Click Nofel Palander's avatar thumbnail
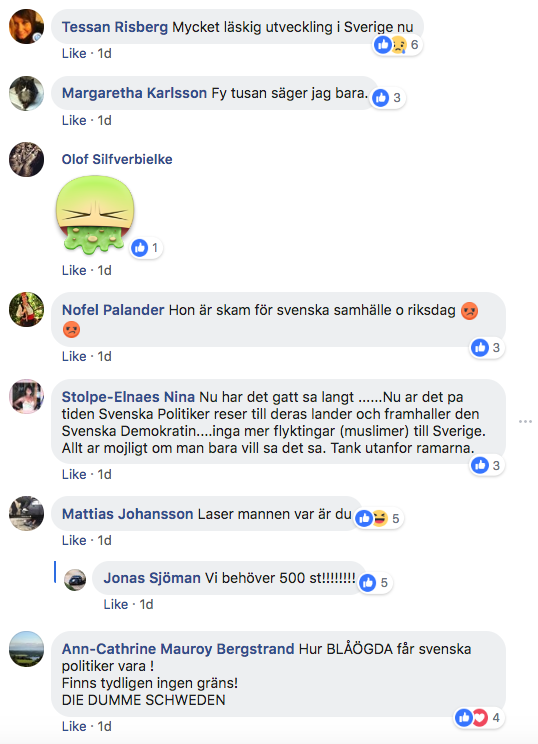538x744 pixels. [27, 309]
